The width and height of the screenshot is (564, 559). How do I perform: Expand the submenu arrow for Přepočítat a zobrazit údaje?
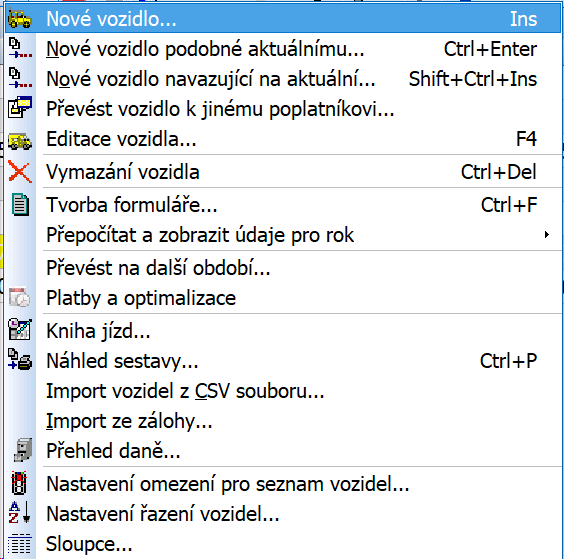547,235
